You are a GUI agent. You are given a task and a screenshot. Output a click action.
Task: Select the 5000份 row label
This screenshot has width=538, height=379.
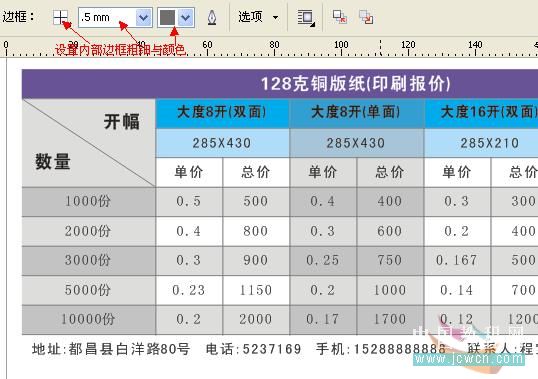[89, 290]
